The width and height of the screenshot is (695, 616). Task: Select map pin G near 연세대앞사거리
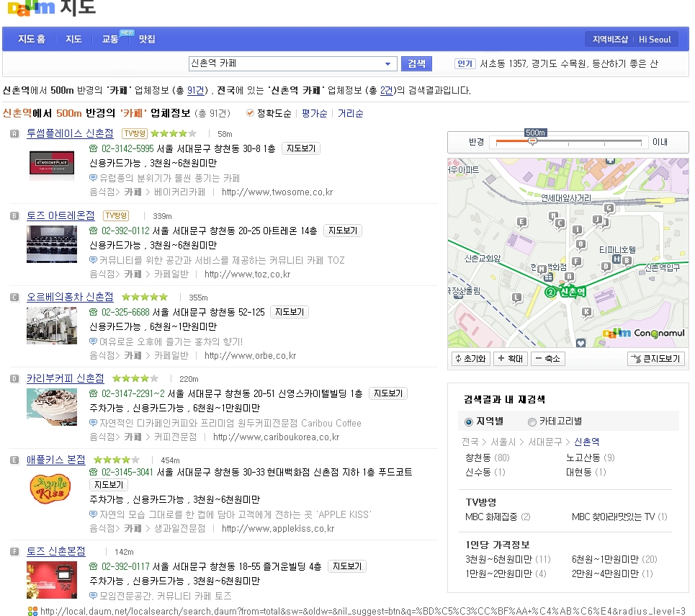[609, 208]
